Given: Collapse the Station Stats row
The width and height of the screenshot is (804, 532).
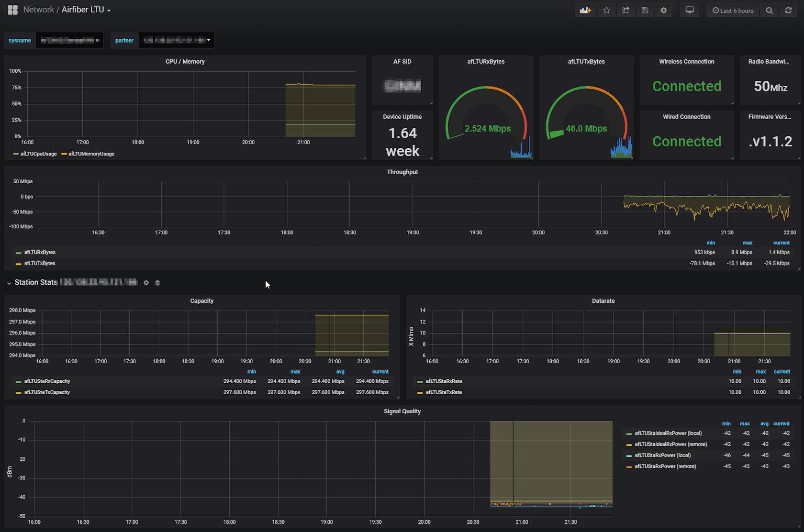Looking at the screenshot, I should tap(9, 283).
